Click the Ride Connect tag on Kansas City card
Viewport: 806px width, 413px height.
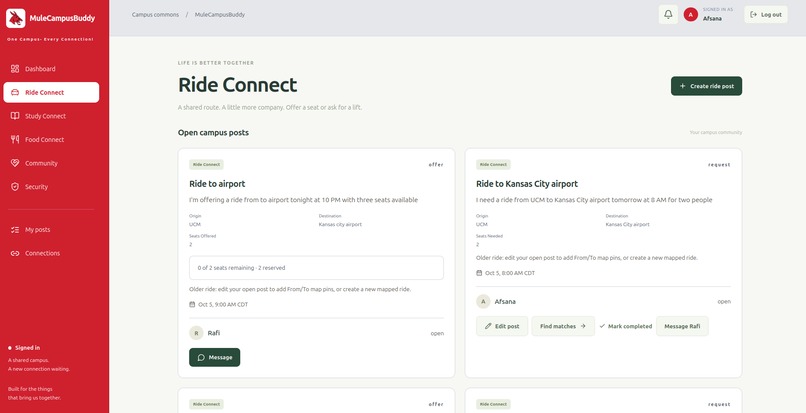[493, 165]
